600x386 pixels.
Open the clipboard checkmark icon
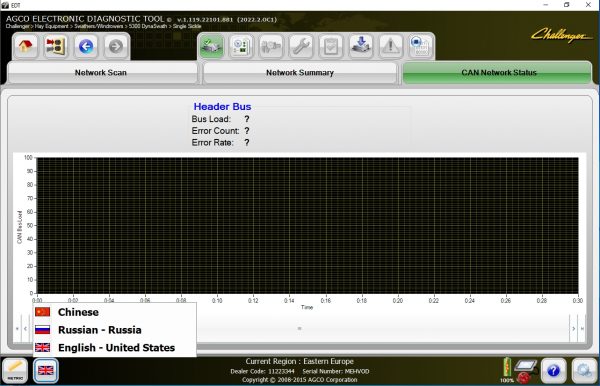331,46
